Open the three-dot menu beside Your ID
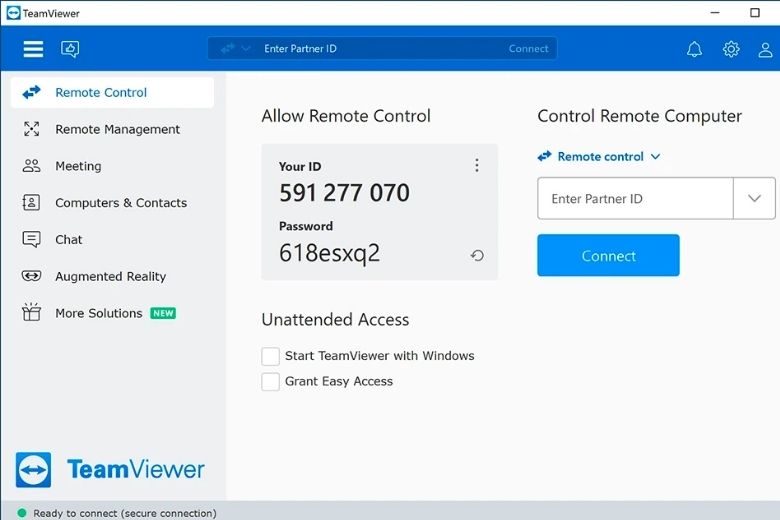The image size is (780, 520). click(x=477, y=166)
